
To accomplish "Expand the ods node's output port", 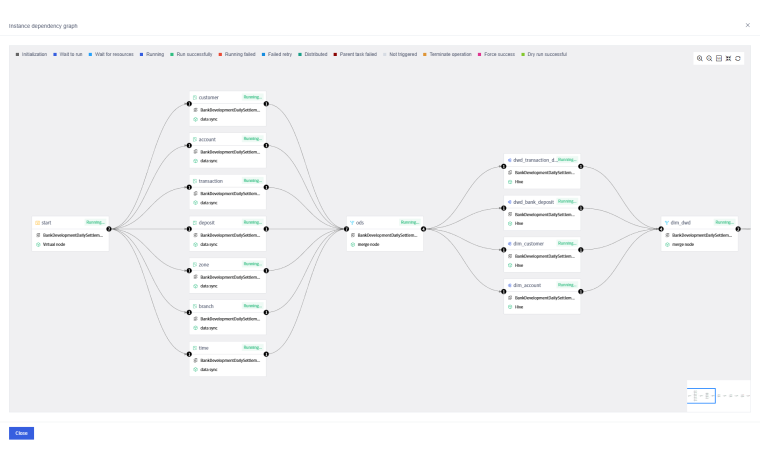I will [x=424, y=229].
